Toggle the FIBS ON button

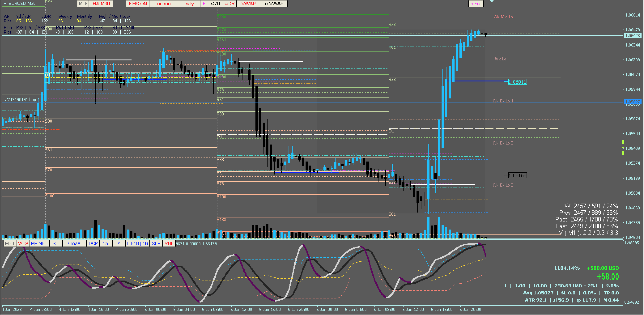coord(138,4)
